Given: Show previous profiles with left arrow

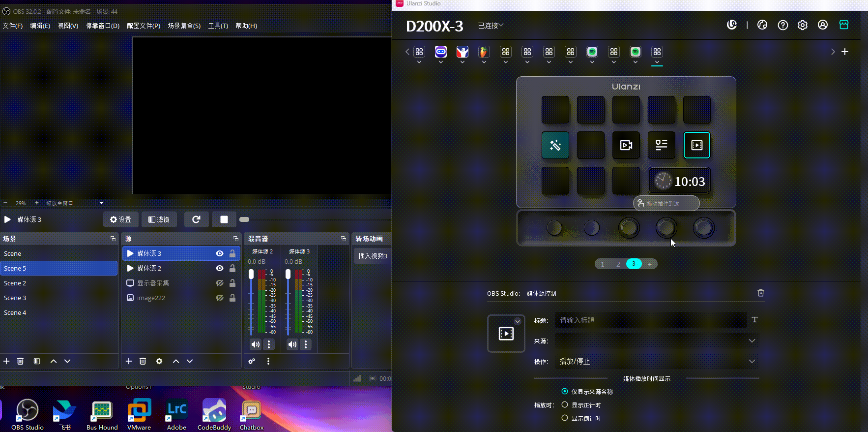Looking at the screenshot, I should coord(407,52).
